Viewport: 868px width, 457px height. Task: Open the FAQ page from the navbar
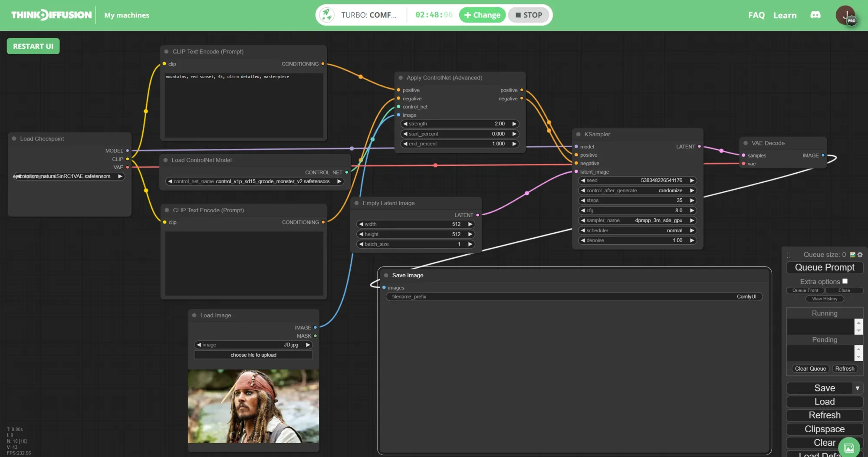(x=756, y=15)
